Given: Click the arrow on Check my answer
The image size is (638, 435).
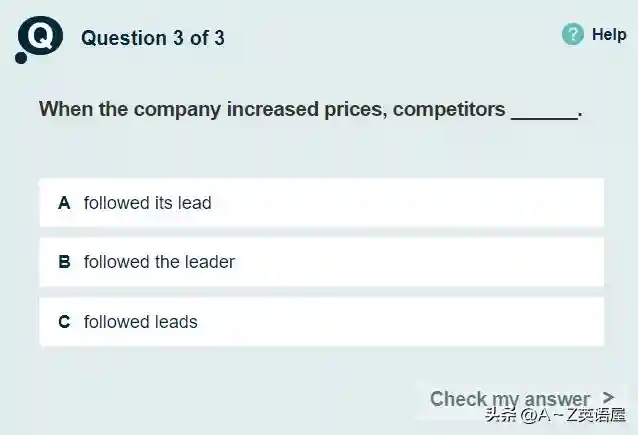Looking at the screenshot, I should coord(609,398).
